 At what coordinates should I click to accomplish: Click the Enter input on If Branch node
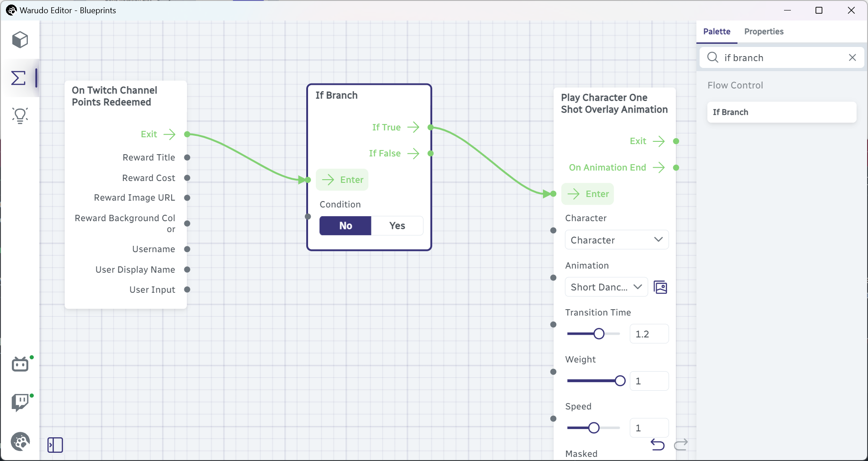click(x=342, y=180)
